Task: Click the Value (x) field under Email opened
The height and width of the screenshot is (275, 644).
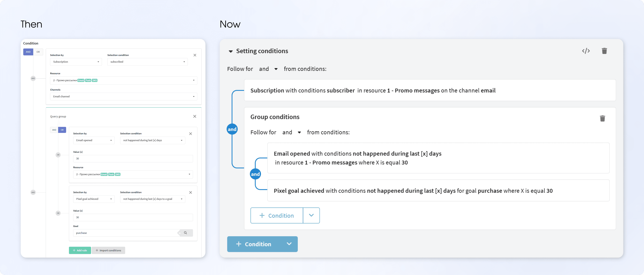Action: point(133,159)
